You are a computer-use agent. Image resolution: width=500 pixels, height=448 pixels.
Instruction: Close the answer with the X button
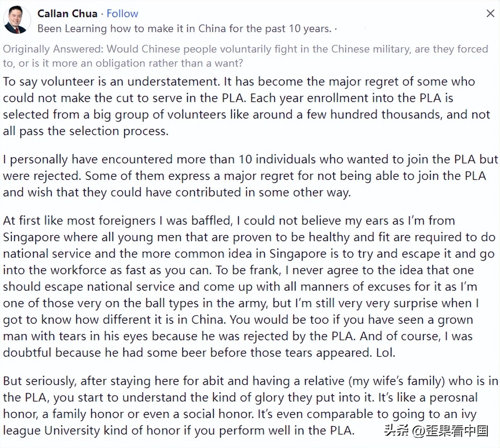(490, 13)
